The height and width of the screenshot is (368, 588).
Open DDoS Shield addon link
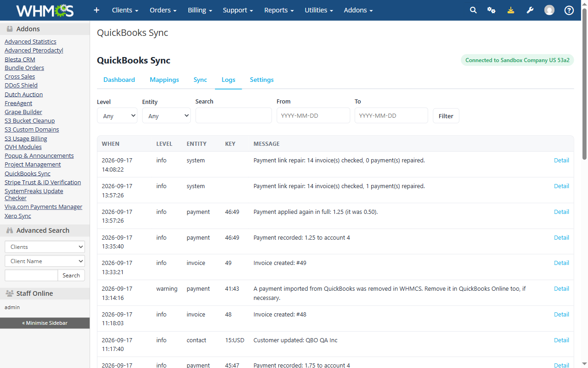(x=21, y=86)
